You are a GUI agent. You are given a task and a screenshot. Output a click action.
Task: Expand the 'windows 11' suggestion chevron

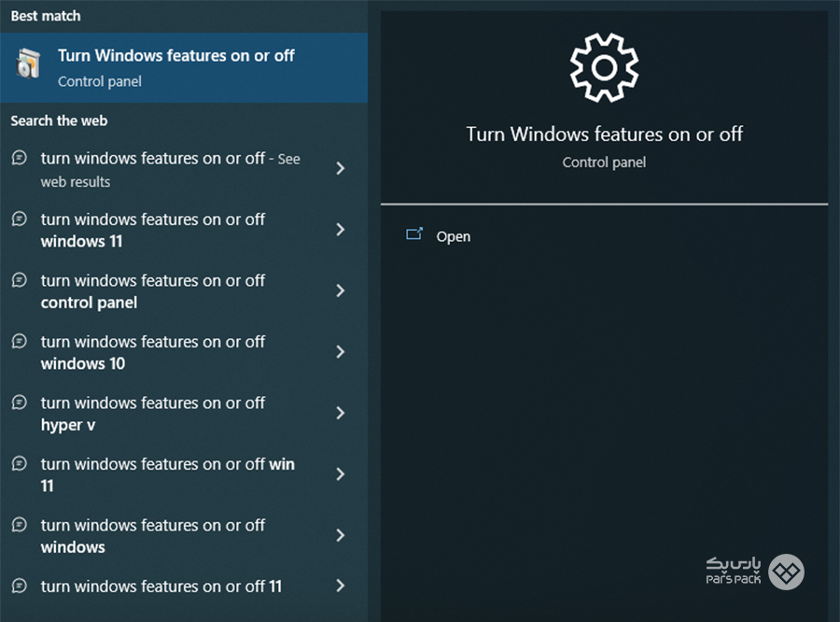coord(340,230)
